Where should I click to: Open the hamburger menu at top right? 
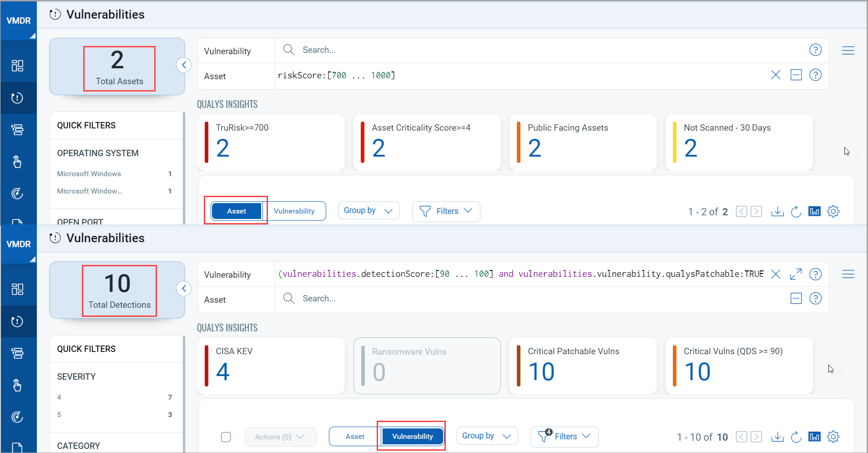pyautogui.click(x=848, y=51)
